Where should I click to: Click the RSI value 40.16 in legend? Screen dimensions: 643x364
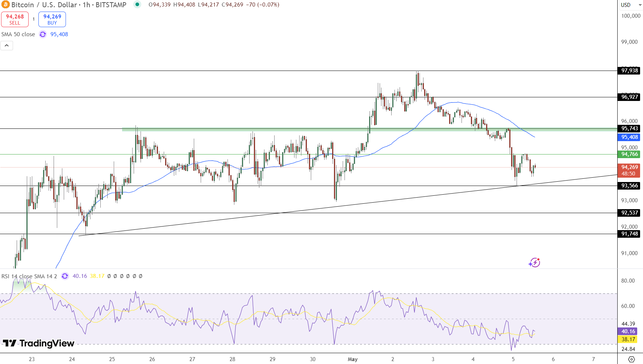pyautogui.click(x=80, y=276)
